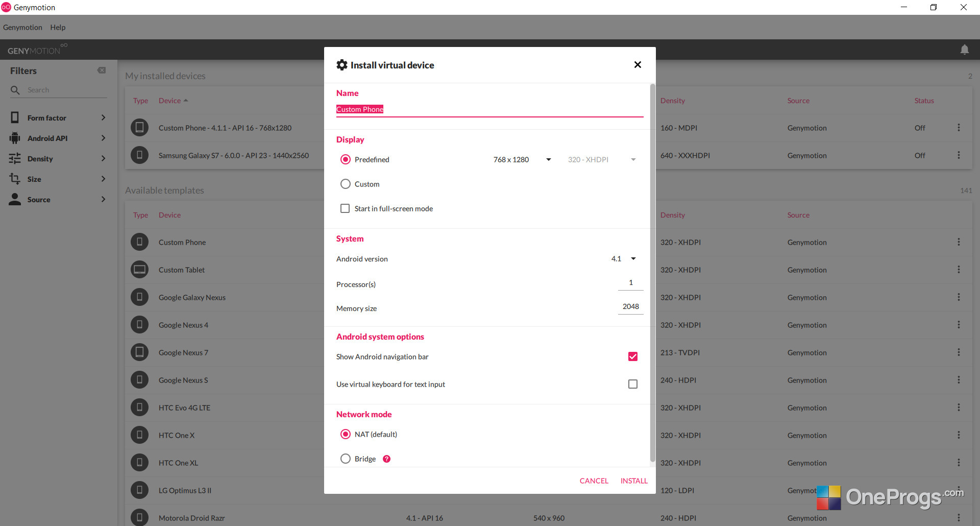Click the gear icon in dialog title
The height and width of the screenshot is (526, 980).
point(342,65)
